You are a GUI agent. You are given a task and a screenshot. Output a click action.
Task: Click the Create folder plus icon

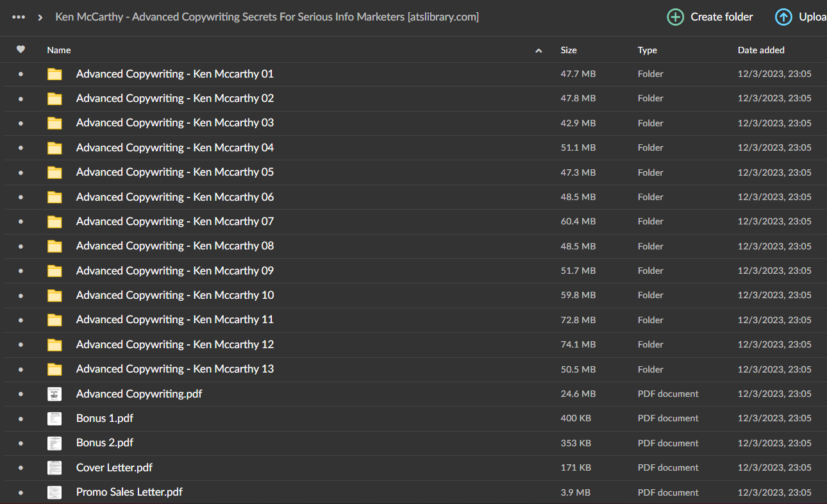coord(675,17)
